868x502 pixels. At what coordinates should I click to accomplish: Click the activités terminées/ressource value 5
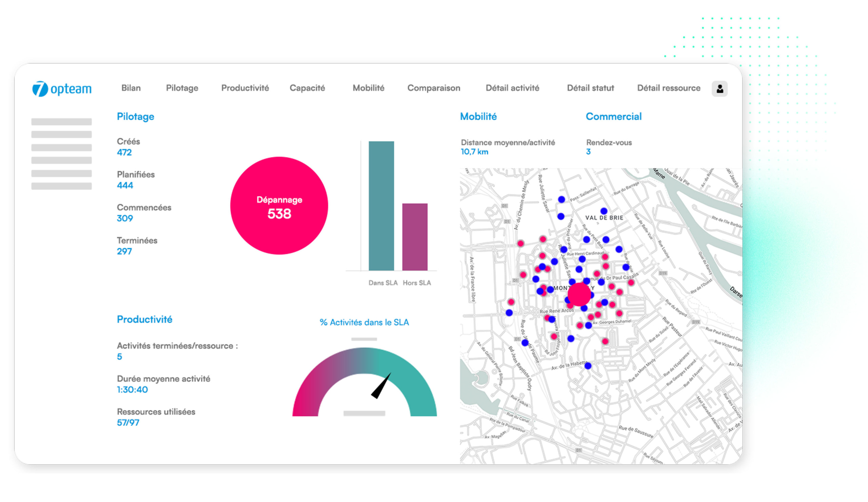click(x=120, y=356)
